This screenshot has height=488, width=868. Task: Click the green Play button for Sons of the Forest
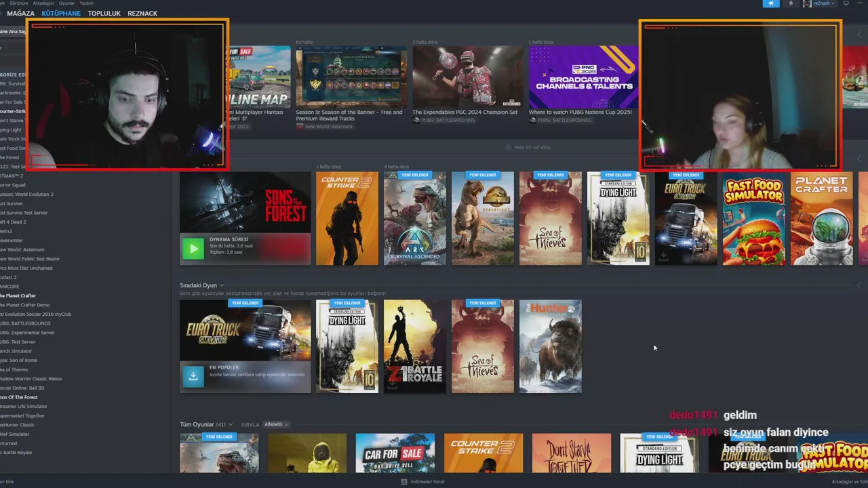pyautogui.click(x=193, y=249)
